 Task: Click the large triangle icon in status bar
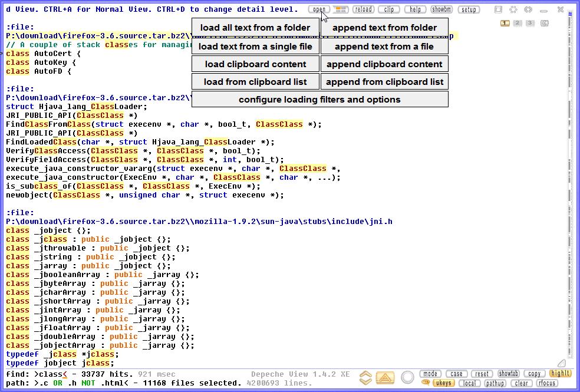385,378
